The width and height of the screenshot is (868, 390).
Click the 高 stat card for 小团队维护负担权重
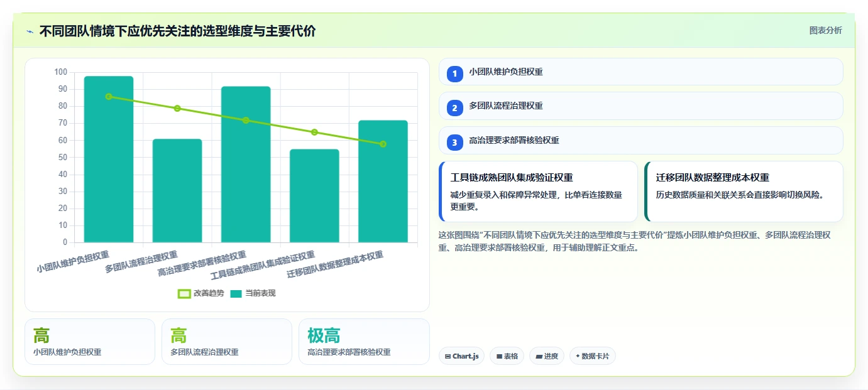pos(90,342)
